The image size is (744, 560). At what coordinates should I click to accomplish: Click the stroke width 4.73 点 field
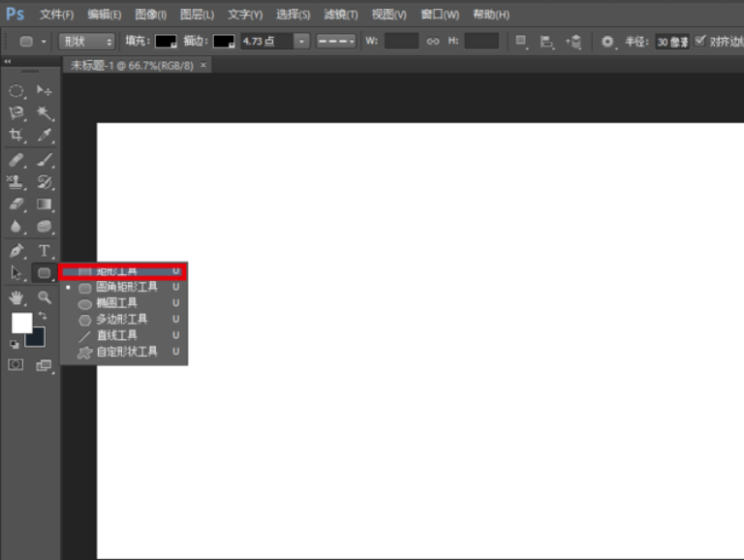click(267, 42)
